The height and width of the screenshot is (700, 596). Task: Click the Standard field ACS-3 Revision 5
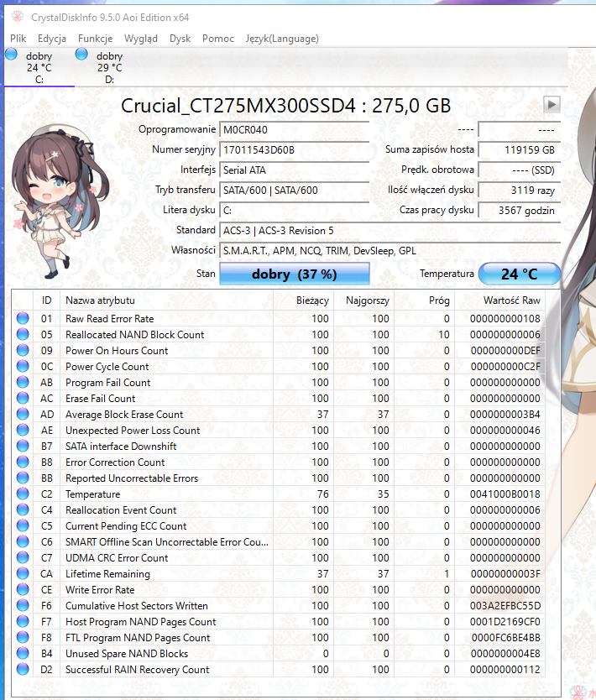[389, 230]
